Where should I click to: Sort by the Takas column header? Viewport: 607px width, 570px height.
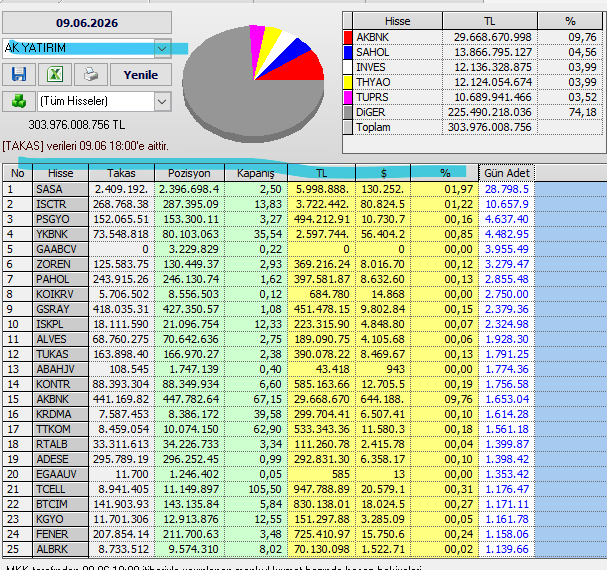(x=121, y=173)
